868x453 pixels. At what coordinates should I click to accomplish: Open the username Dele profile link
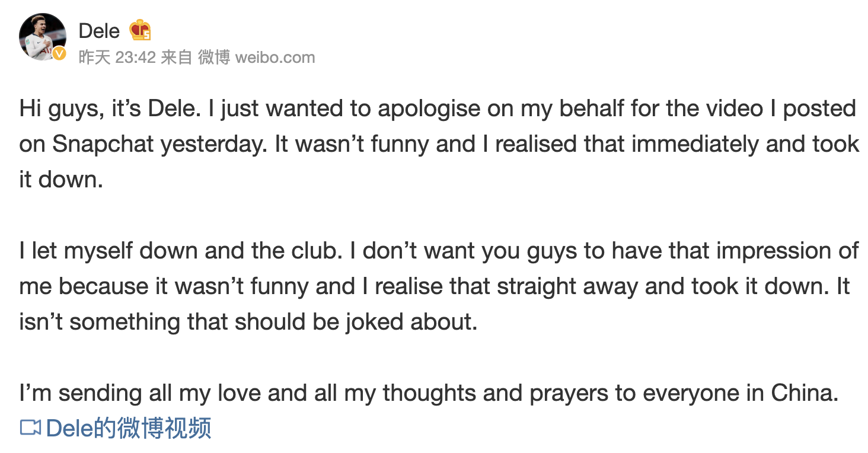99,31
